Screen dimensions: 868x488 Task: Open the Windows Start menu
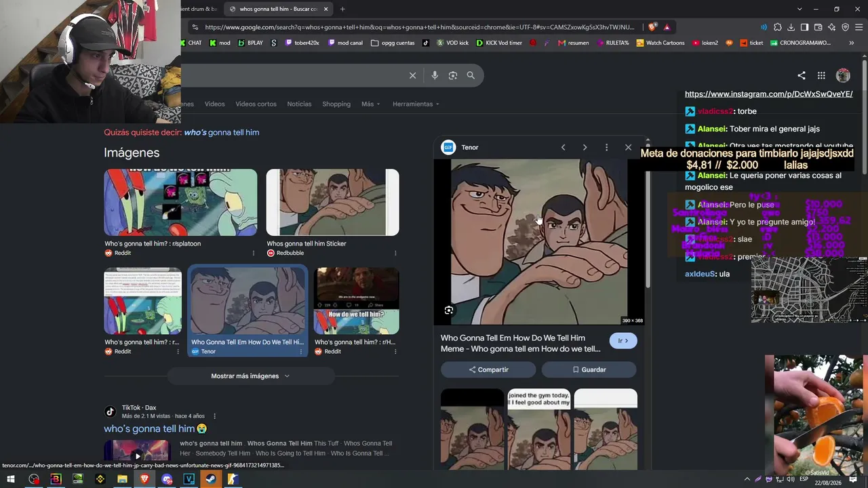(x=11, y=479)
